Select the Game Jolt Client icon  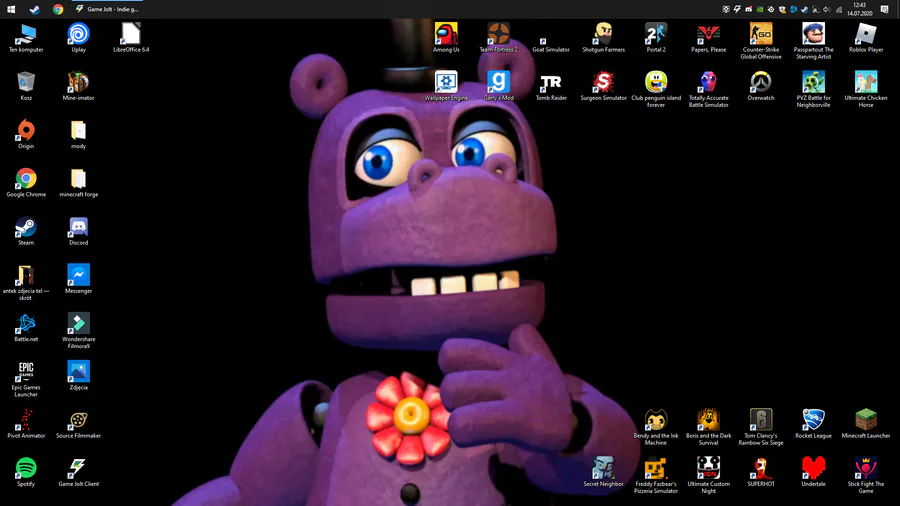[79, 472]
